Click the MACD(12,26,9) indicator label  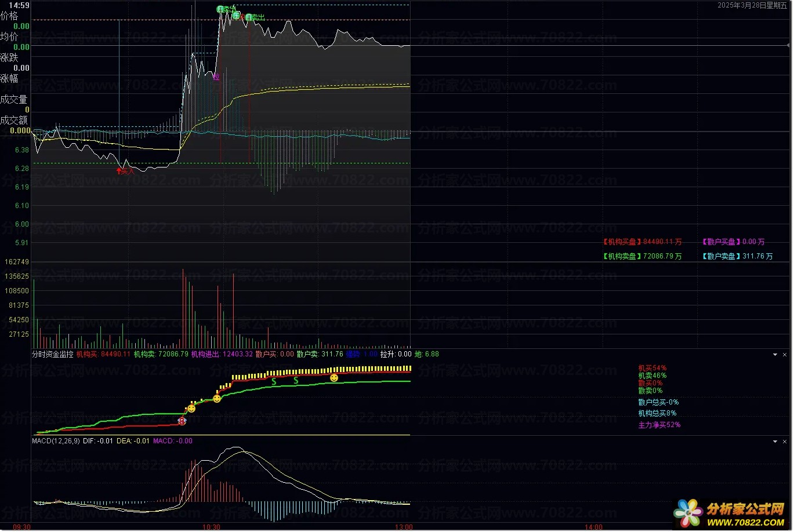(56, 441)
